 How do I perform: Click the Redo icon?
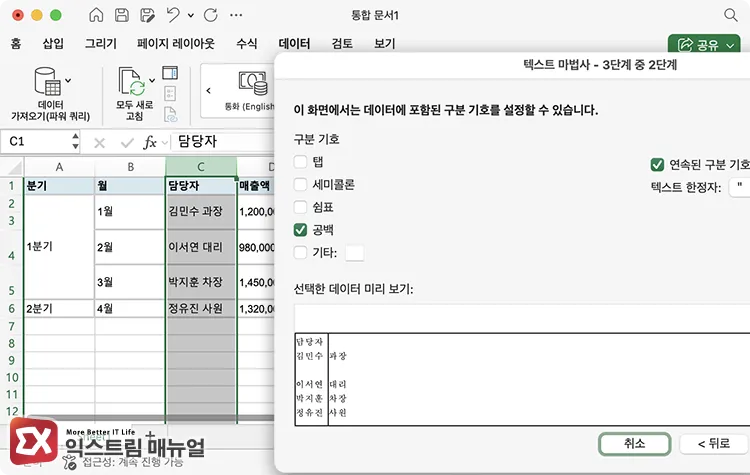point(210,15)
